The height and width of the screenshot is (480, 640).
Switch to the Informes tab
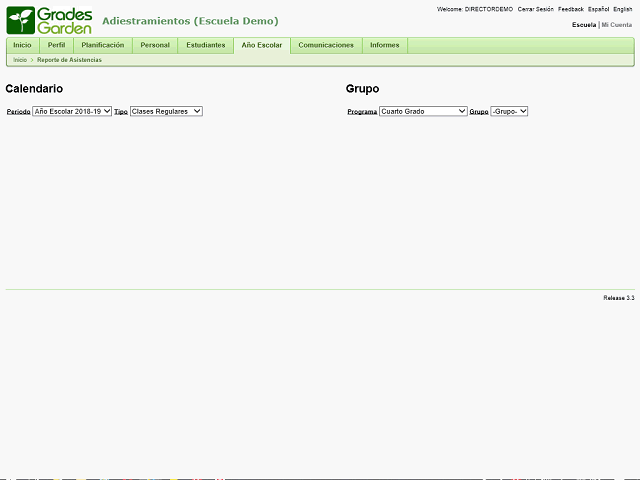[x=384, y=45]
